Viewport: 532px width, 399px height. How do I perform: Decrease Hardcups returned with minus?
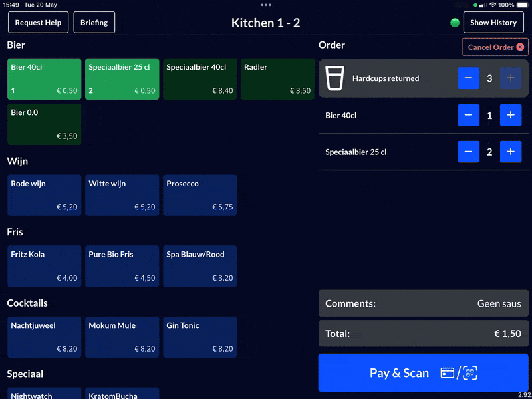tap(468, 78)
